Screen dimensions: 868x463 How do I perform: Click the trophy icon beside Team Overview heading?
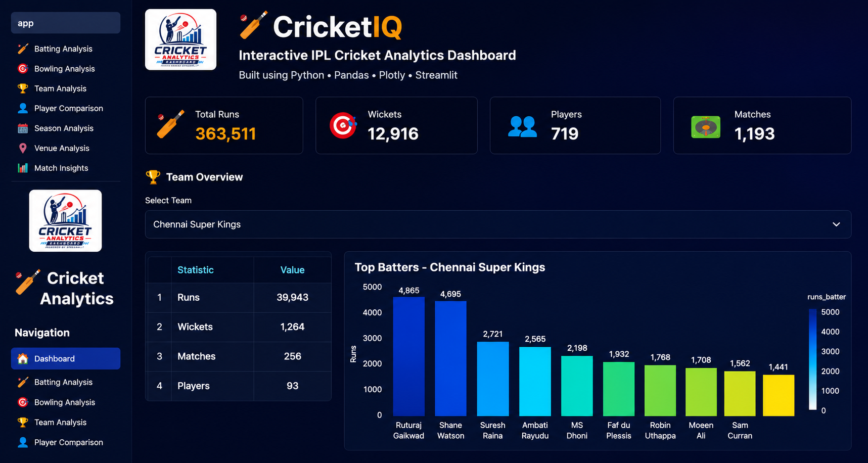tap(153, 177)
